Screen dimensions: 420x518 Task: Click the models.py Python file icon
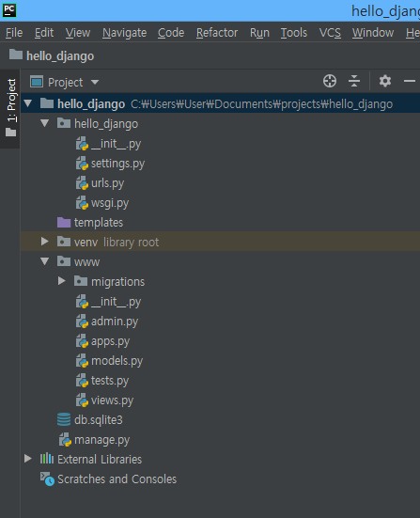[82, 361]
